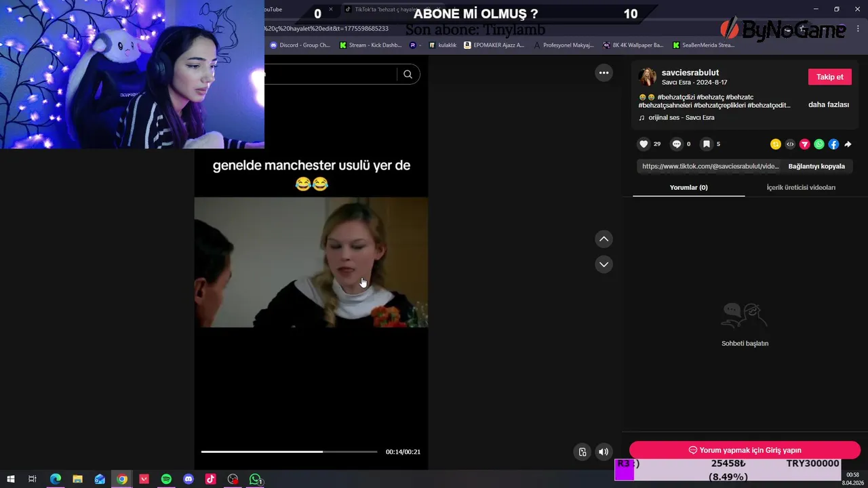868x488 pixels.
Task: Open comments via the speech bubble icon
Action: (676, 144)
